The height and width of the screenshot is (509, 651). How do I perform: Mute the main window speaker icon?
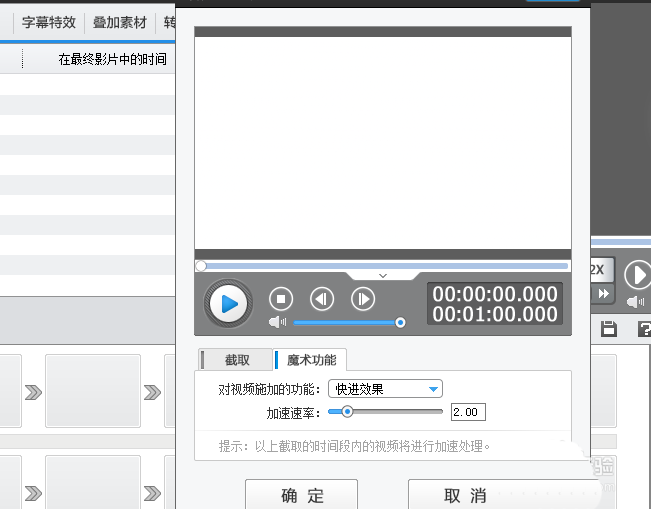(635, 302)
